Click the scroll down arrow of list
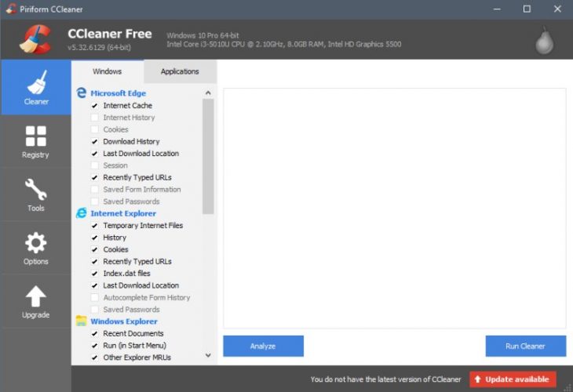 (x=208, y=355)
